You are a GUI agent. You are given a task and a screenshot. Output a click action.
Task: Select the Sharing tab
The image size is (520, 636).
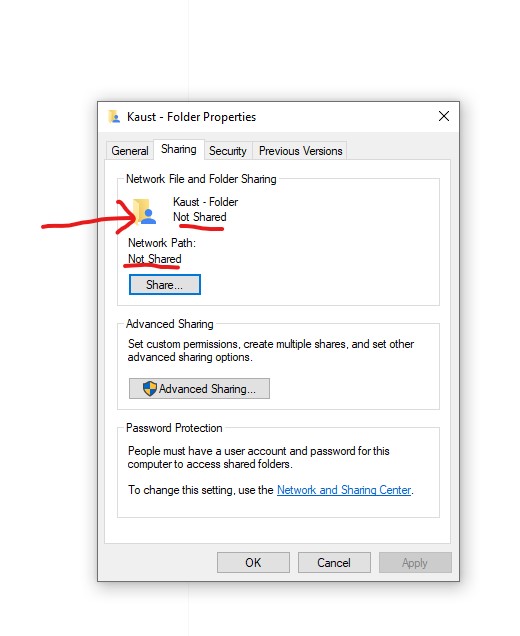tap(179, 149)
